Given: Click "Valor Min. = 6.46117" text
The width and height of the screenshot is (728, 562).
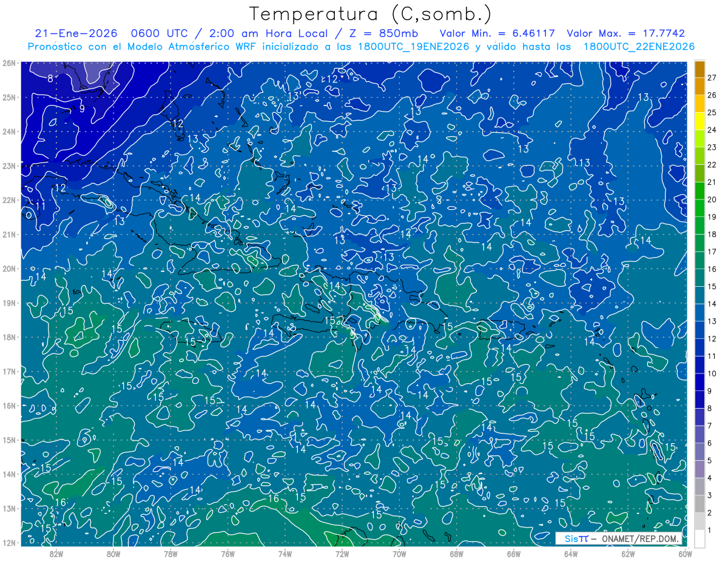Looking at the screenshot, I should tap(497, 34).
